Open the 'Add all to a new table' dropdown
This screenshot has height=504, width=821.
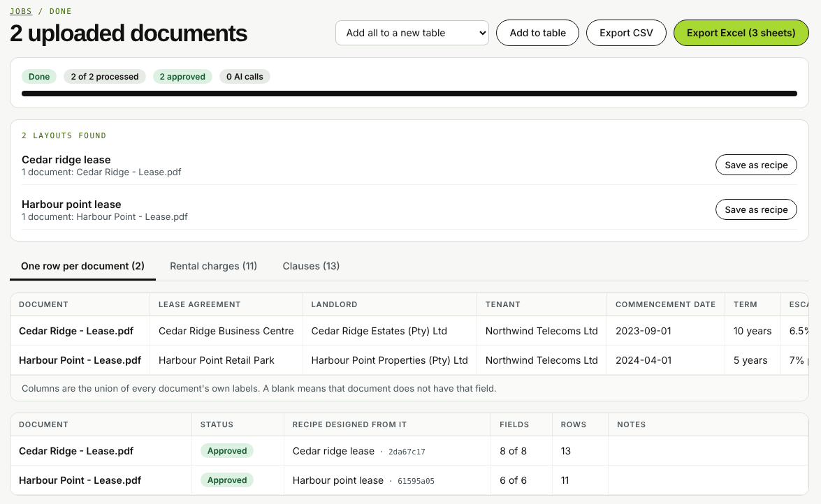point(412,33)
